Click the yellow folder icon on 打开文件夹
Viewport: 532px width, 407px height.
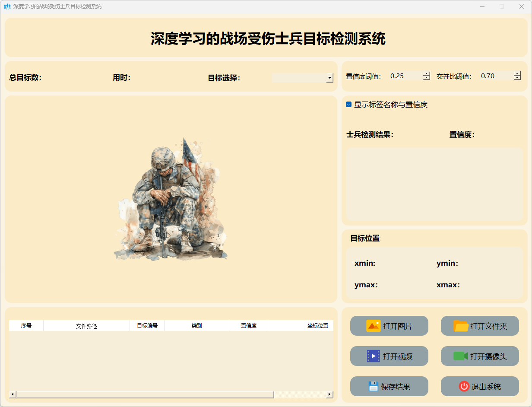461,326
